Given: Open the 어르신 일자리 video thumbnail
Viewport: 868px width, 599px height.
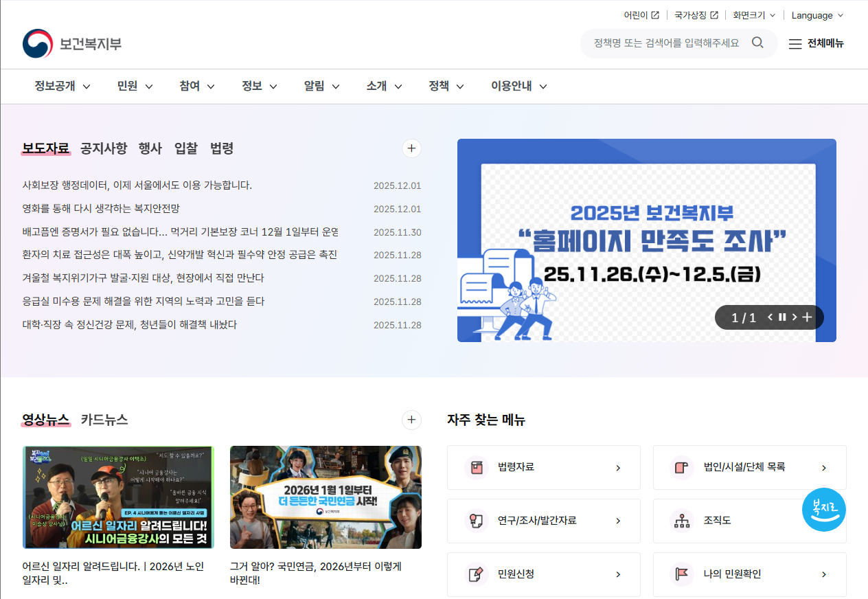Looking at the screenshot, I should 117,497.
